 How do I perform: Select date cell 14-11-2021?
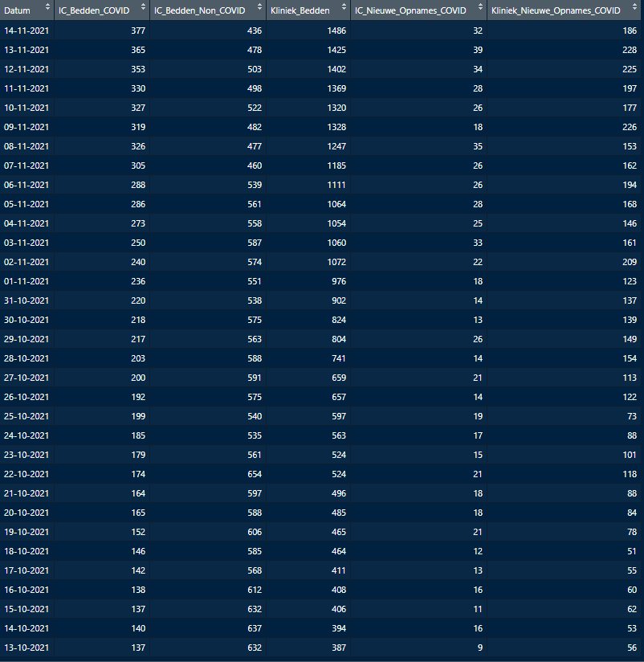(26, 31)
